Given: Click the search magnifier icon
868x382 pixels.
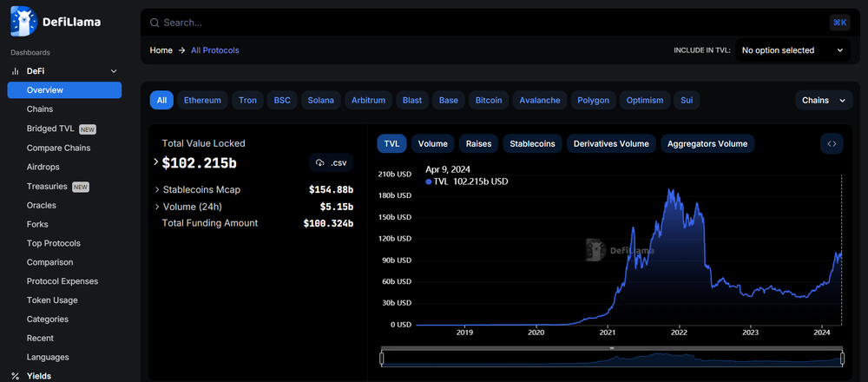Looking at the screenshot, I should [155, 23].
